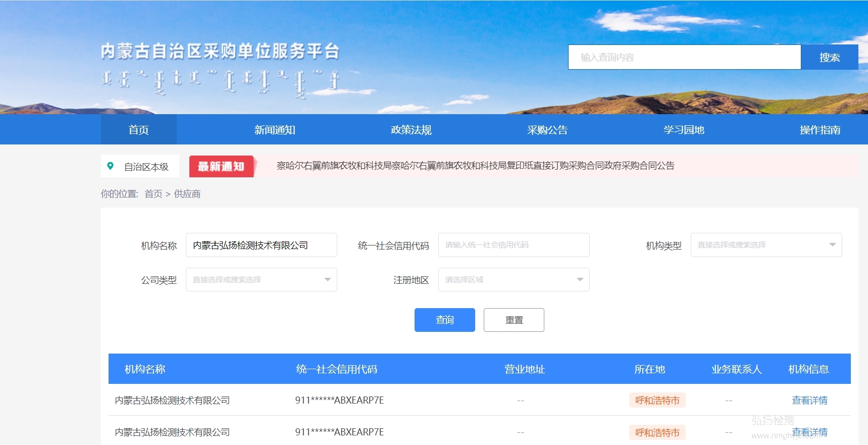Click the 机构名称 input field
This screenshot has height=445, width=868.
pos(261,245)
